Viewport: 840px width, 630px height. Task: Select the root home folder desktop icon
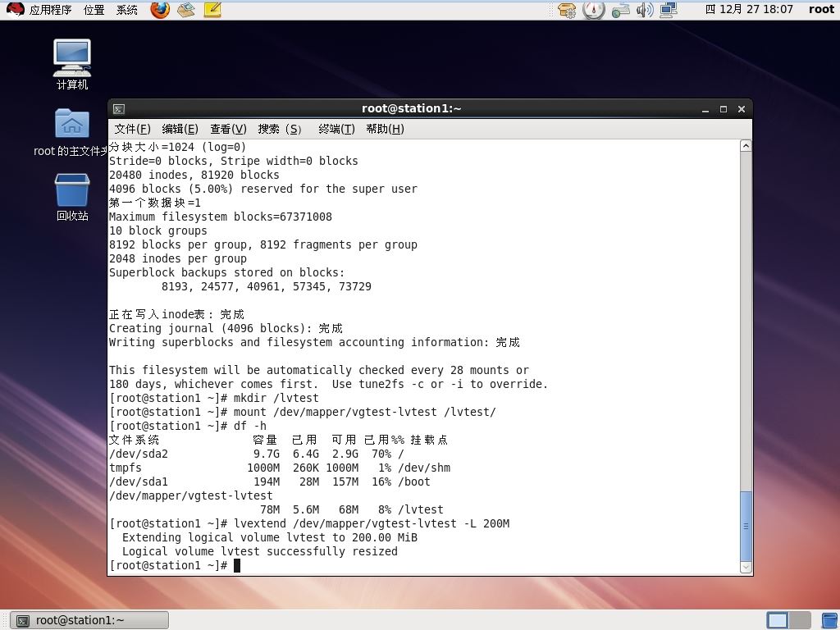[71, 132]
